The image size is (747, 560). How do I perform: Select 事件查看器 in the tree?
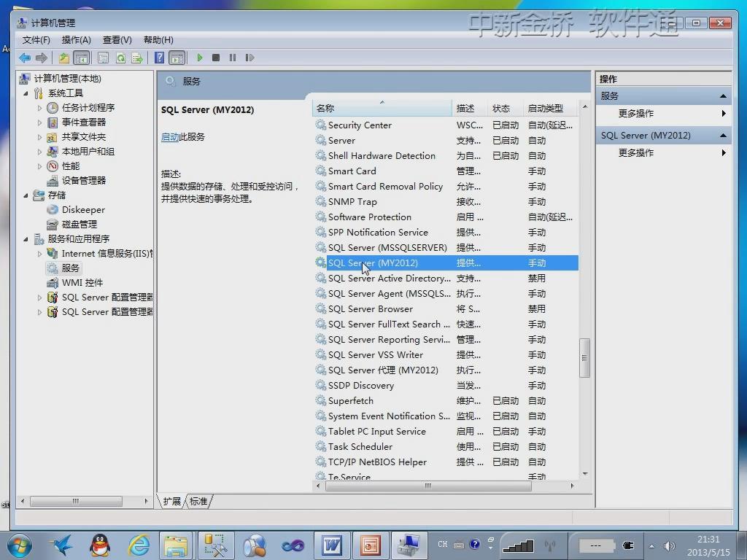click(84, 122)
